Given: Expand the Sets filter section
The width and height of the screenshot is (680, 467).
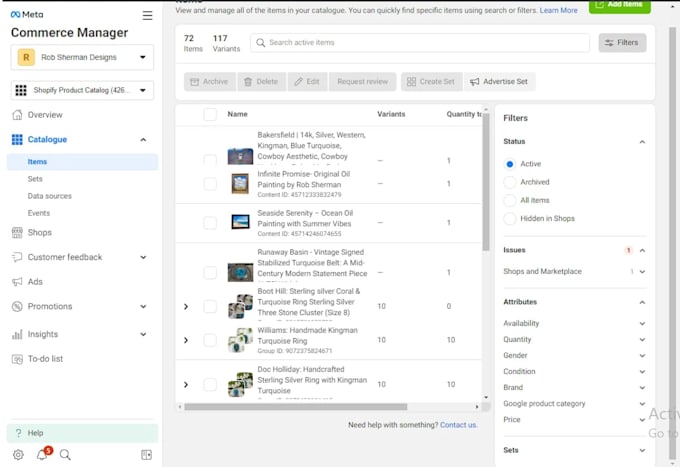Looking at the screenshot, I should [642, 451].
